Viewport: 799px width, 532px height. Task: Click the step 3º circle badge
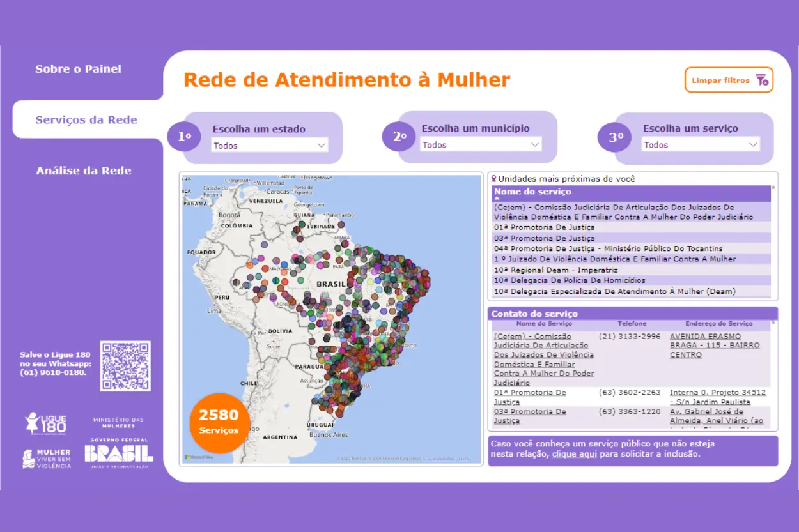coord(615,137)
